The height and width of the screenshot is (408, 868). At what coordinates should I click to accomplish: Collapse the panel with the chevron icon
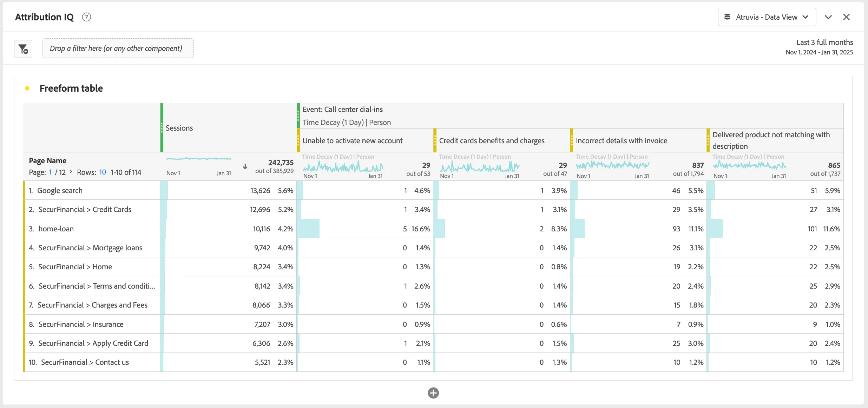[x=828, y=17]
